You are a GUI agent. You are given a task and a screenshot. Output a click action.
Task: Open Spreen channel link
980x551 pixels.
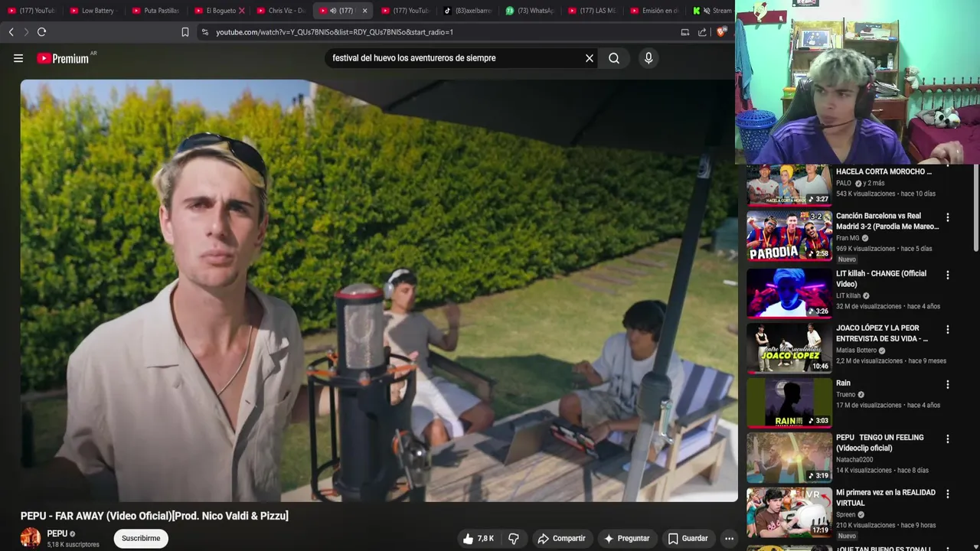point(845,515)
